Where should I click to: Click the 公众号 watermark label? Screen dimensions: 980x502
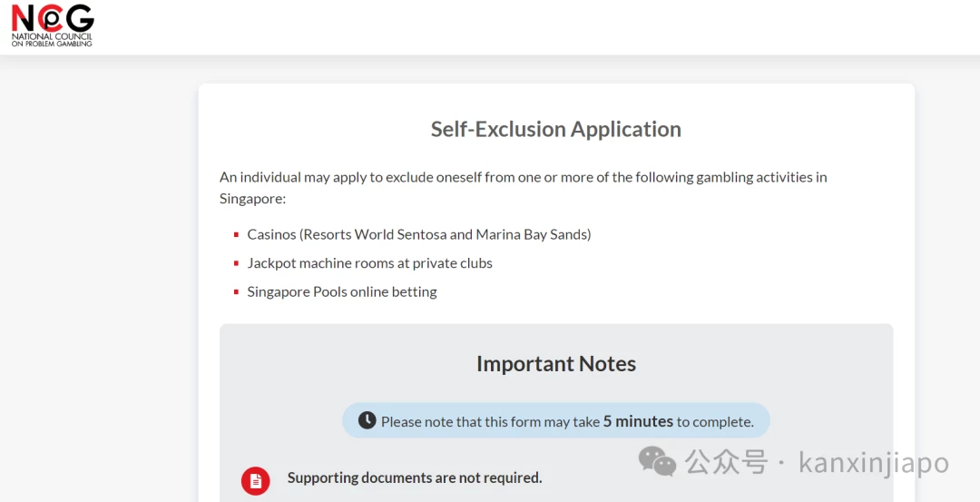tap(726, 463)
